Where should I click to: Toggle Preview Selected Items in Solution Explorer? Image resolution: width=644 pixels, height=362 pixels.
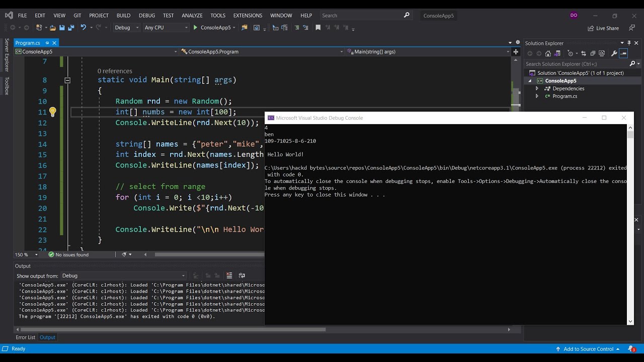click(x=624, y=53)
